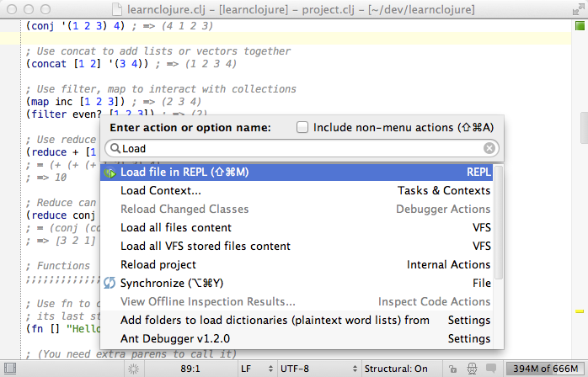
Task: Click the 394M of 666M memory indicator
Action: tap(546, 369)
